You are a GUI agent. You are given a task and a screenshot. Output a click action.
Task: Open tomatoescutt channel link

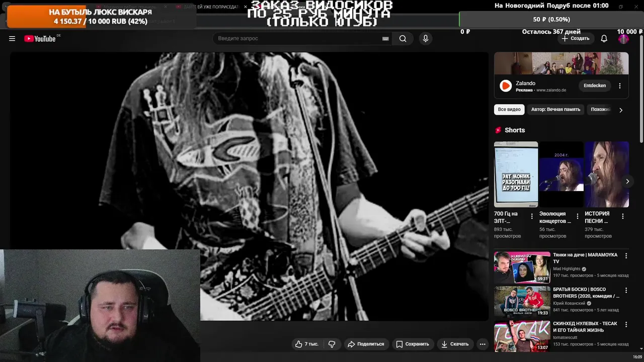pyautogui.click(x=565, y=337)
